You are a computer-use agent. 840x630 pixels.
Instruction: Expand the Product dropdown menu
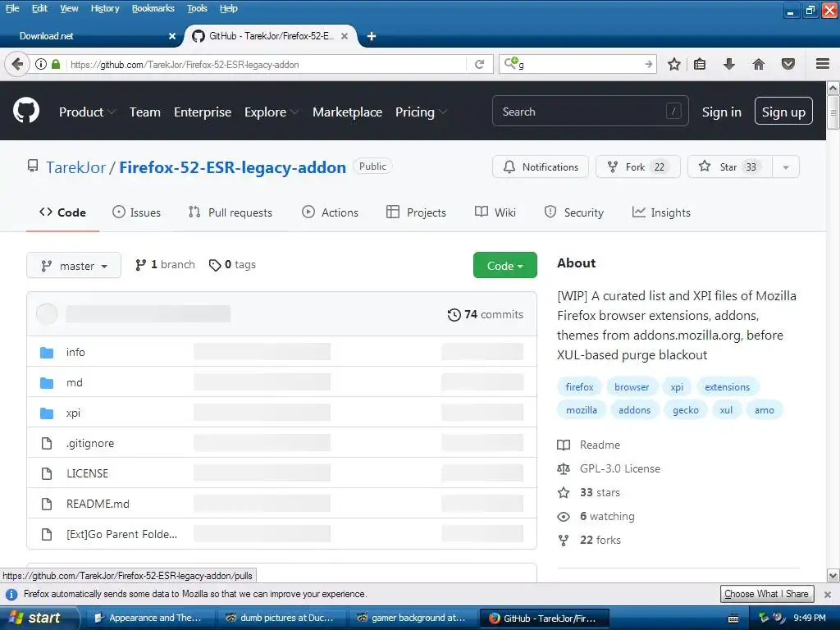point(87,112)
